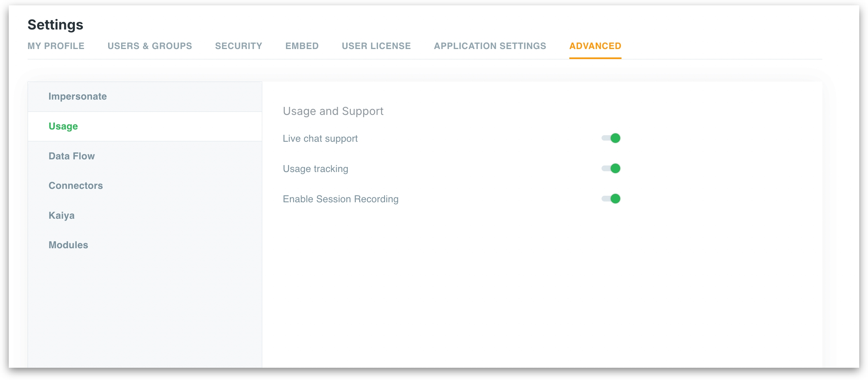The image size is (868, 380).
Task: Toggle Enable Session Recording off
Action: [x=611, y=199]
